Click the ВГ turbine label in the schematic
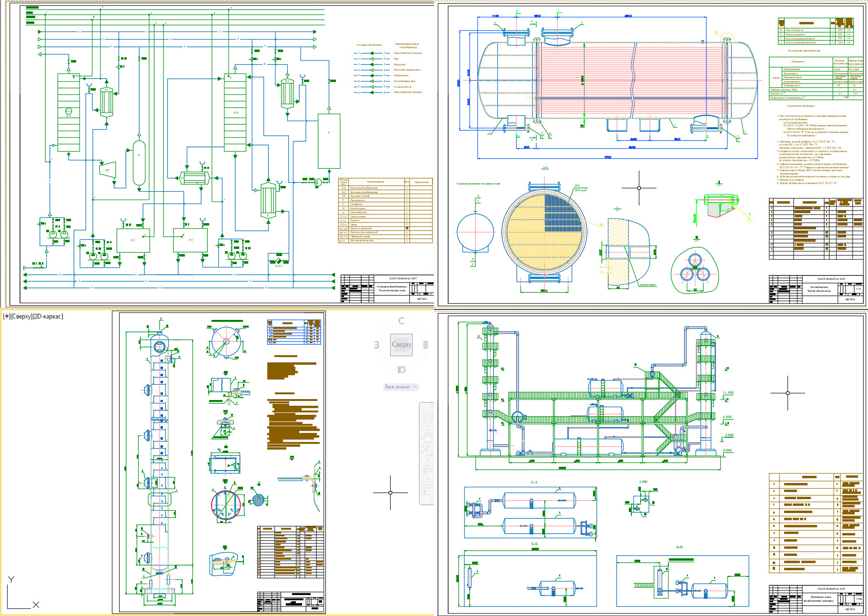Viewport: 868px width, 616px height. point(107,170)
